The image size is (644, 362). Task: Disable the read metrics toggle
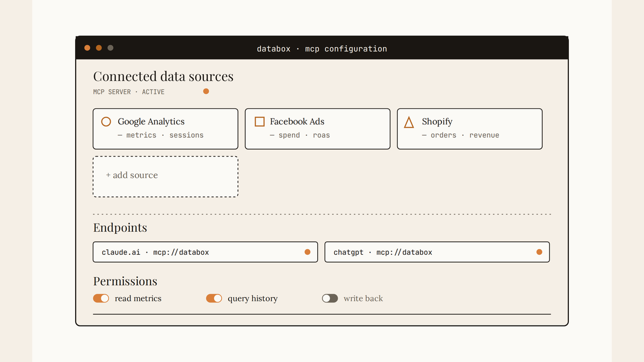tap(101, 298)
